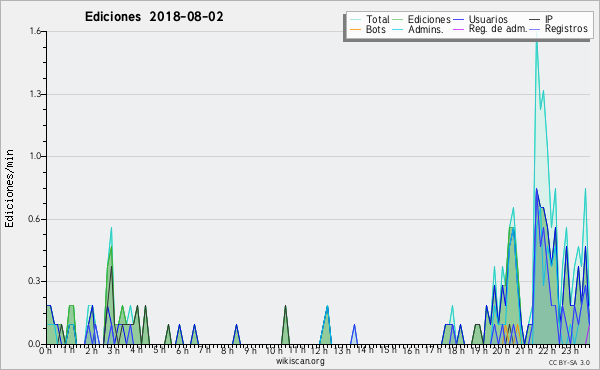Viewport: 600px width, 370px height.
Task: Click the 'wikiscan.org' text below the chart
Action: click(300, 361)
